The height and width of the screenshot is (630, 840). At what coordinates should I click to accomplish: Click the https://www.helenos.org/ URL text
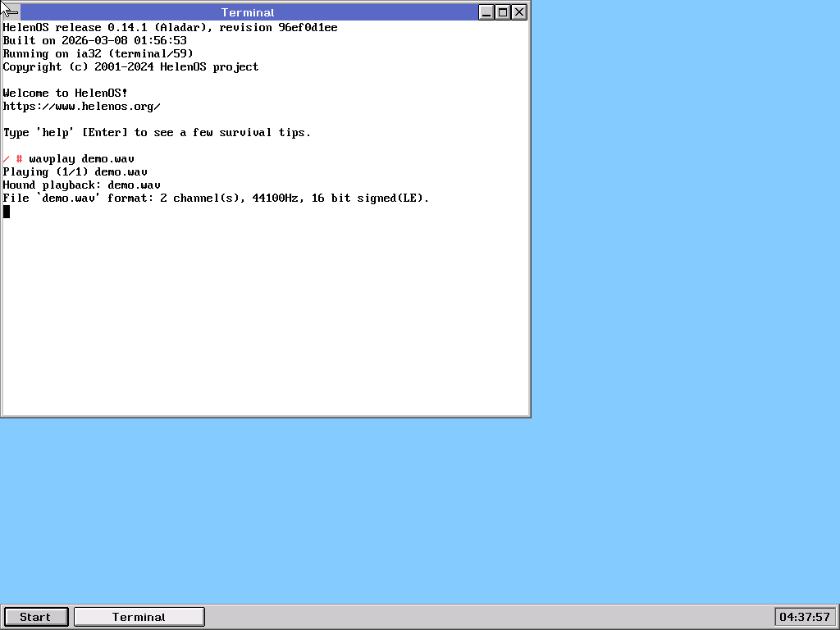(x=81, y=107)
